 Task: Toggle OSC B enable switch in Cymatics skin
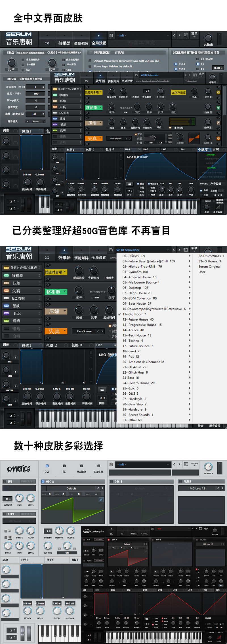tap(112, 481)
